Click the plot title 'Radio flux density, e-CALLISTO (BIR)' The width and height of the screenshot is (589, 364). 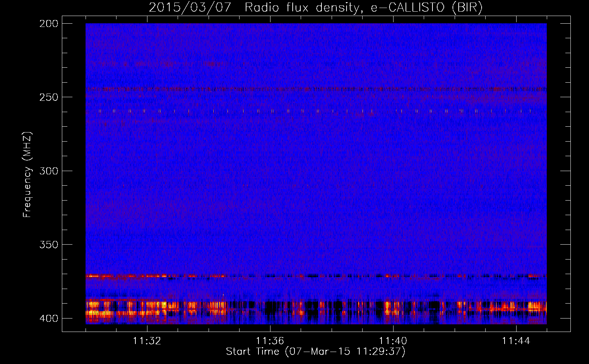pyautogui.click(x=363, y=8)
